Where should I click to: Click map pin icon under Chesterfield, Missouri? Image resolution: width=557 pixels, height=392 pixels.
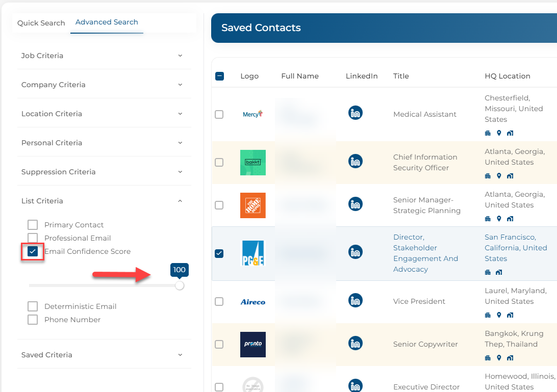coord(499,133)
